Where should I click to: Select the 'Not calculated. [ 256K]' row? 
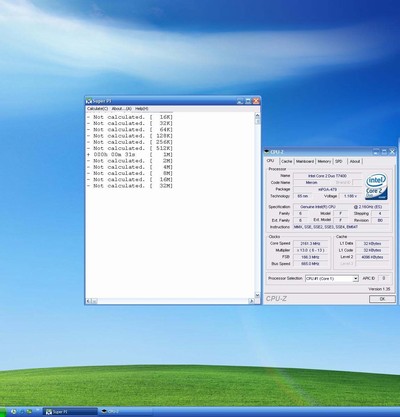[130, 142]
